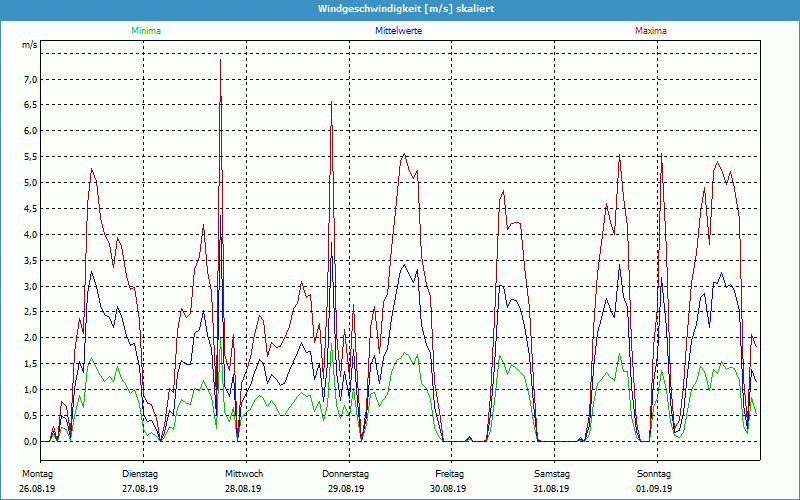This screenshot has width=800, height=500.
Task: Click the '7,0' y-axis value
Action: tap(30, 79)
